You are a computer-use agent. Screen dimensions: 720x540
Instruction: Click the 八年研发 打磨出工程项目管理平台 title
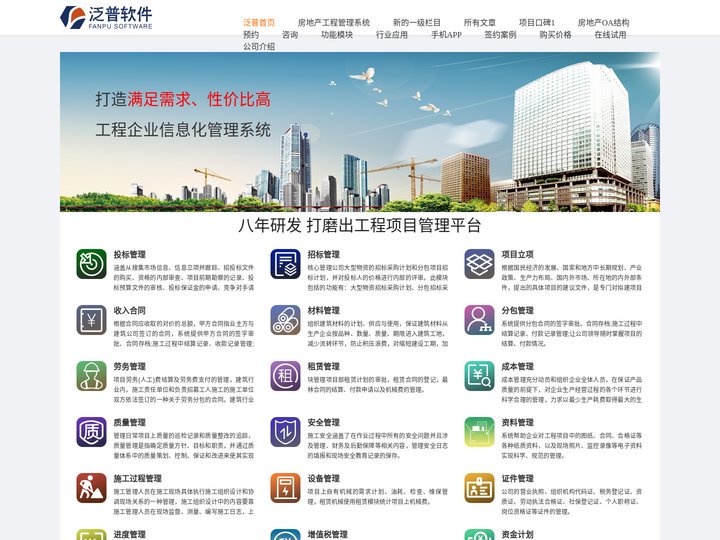point(360,225)
